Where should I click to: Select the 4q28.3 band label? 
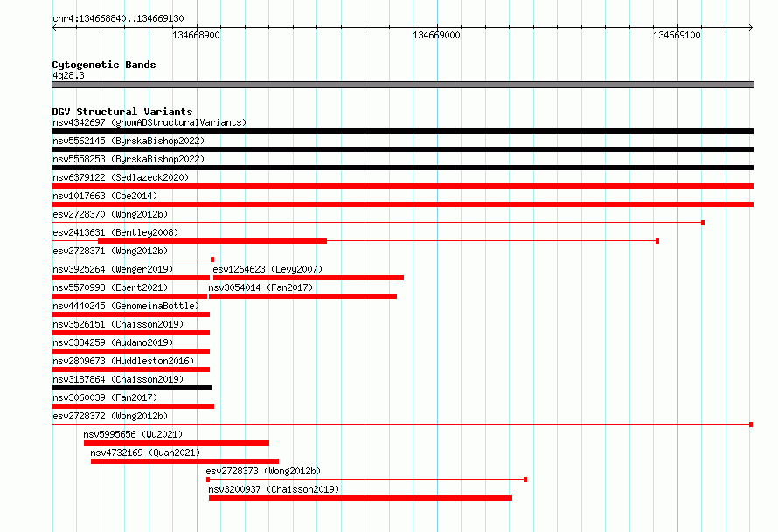click(x=68, y=75)
